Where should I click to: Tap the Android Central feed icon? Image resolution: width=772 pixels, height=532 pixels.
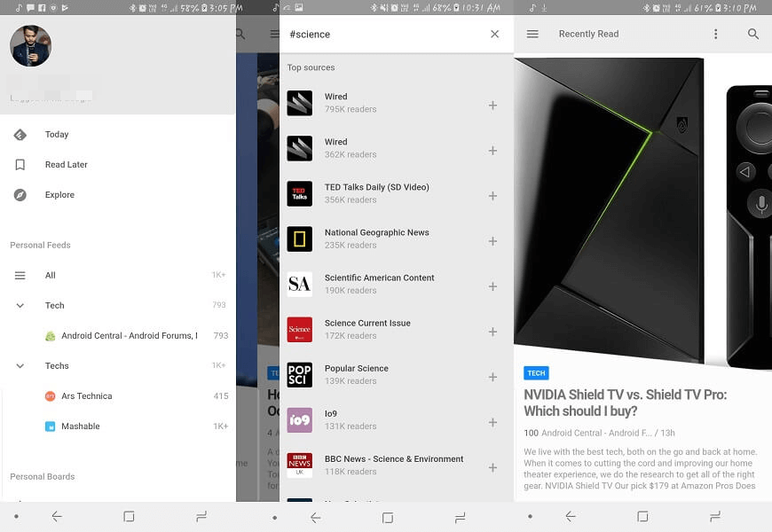[x=51, y=336]
